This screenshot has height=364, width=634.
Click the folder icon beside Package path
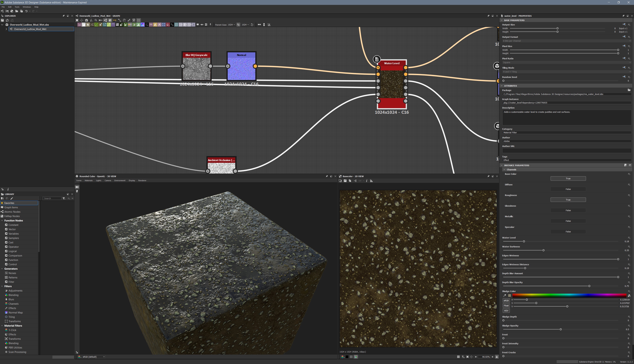click(629, 90)
